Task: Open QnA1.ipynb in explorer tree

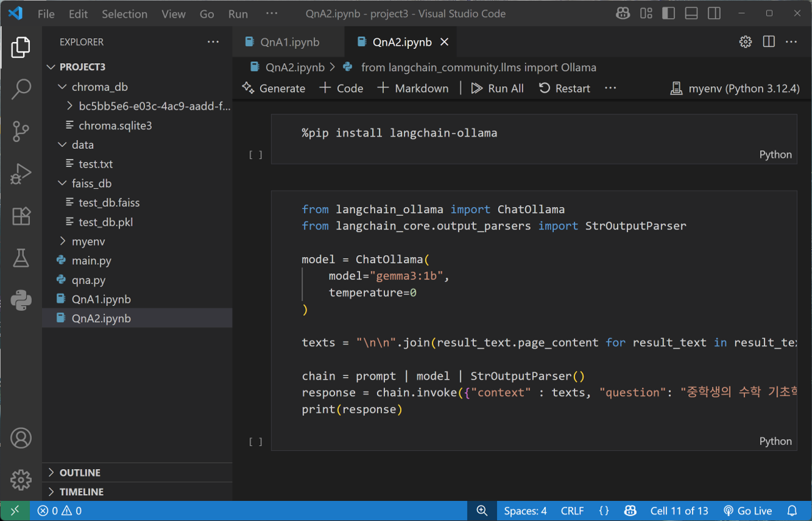Action: pos(138,299)
